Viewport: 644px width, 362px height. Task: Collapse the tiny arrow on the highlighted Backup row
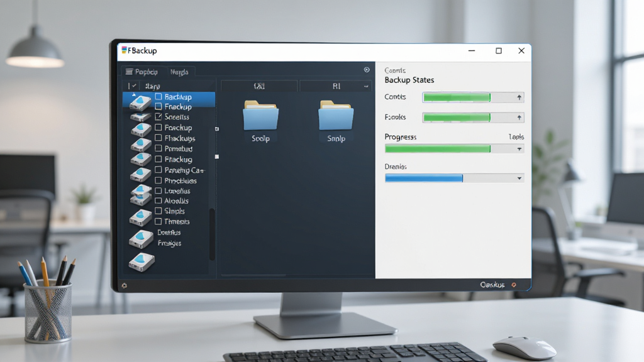point(133,95)
